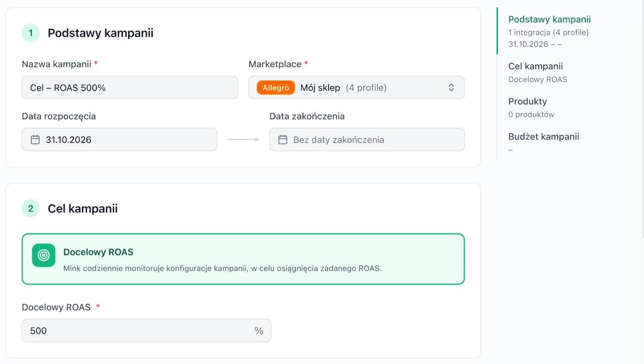Click the Nazwa kampanii input field
The width and height of the screenshot is (644, 364).
[130, 88]
